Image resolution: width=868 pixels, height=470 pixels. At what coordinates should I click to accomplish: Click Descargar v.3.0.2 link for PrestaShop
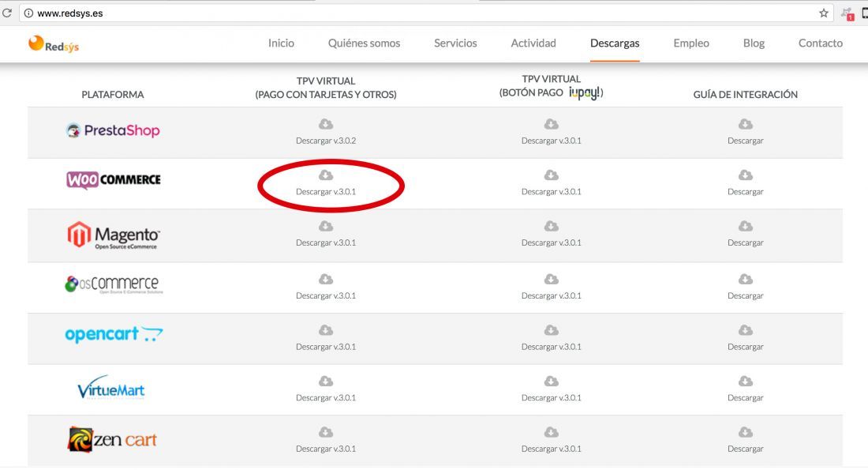coord(326,141)
